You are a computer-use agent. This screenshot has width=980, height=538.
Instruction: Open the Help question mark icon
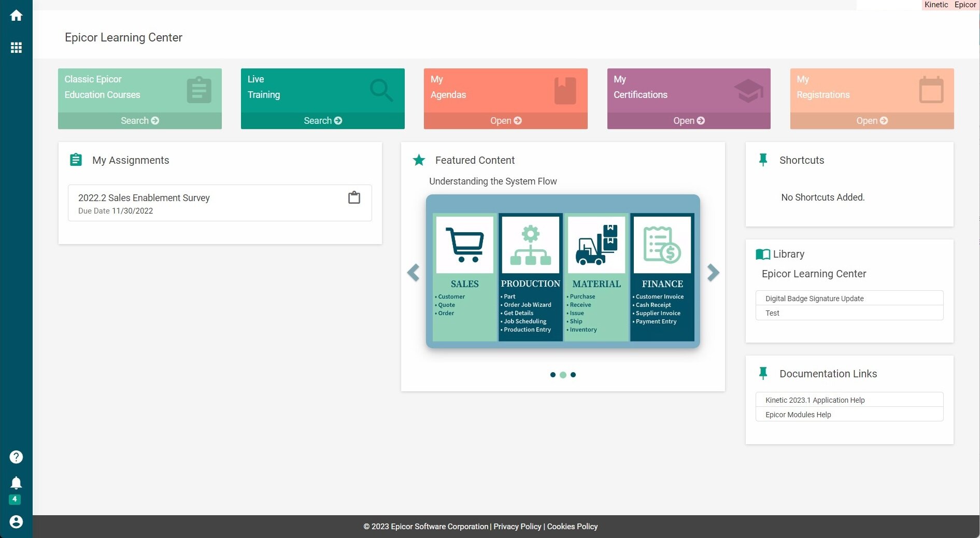click(x=16, y=457)
